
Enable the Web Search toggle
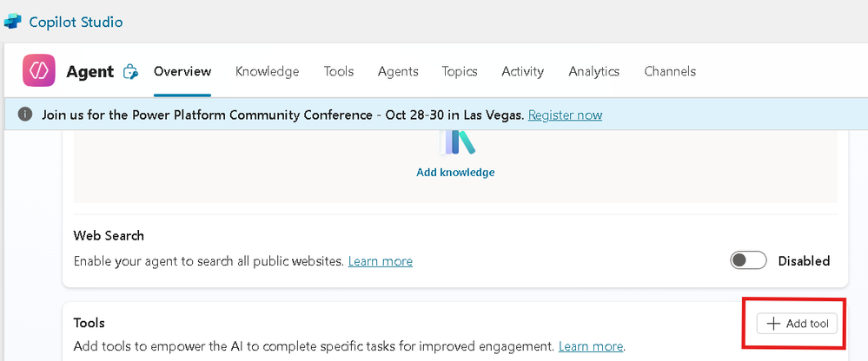click(748, 260)
